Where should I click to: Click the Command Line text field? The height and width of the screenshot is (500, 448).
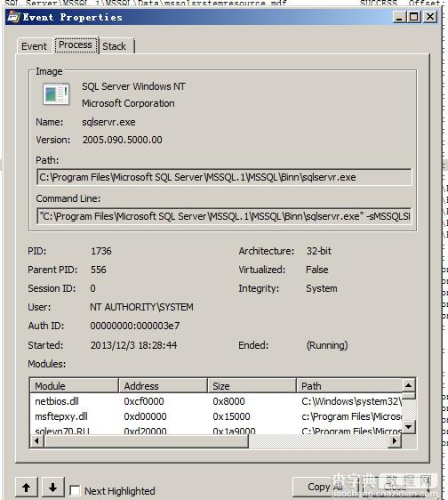[224, 216]
